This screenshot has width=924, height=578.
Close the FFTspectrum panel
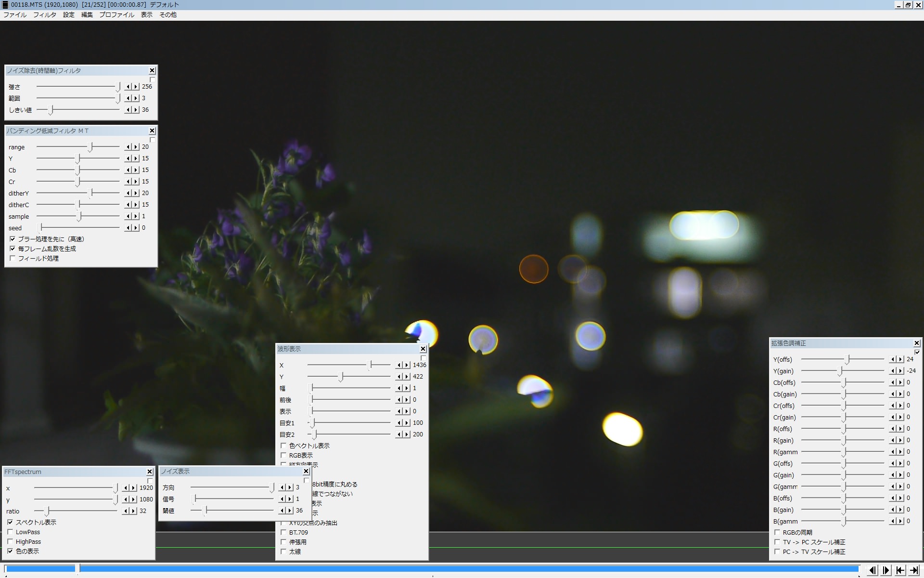[x=150, y=472]
